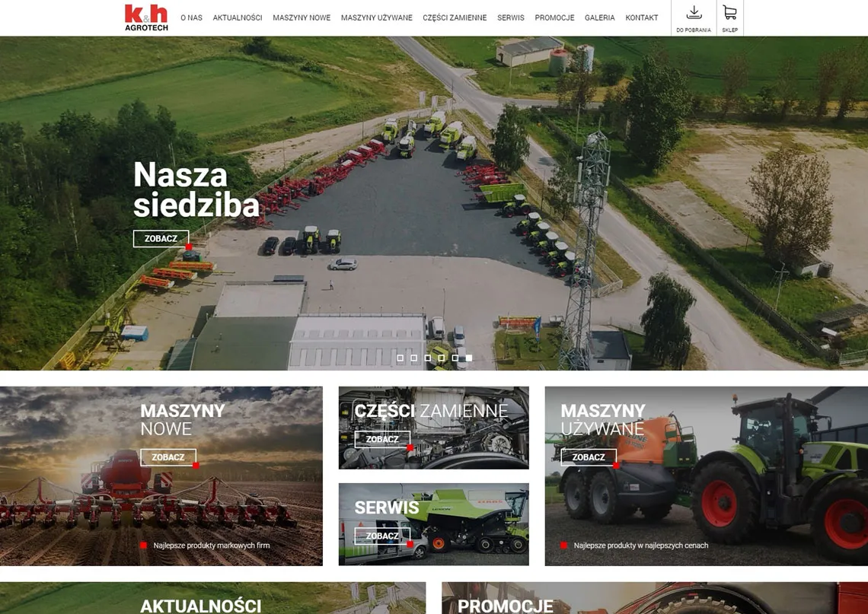The height and width of the screenshot is (614, 868).
Task: Open the Promocje menu item
Action: coord(554,17)
